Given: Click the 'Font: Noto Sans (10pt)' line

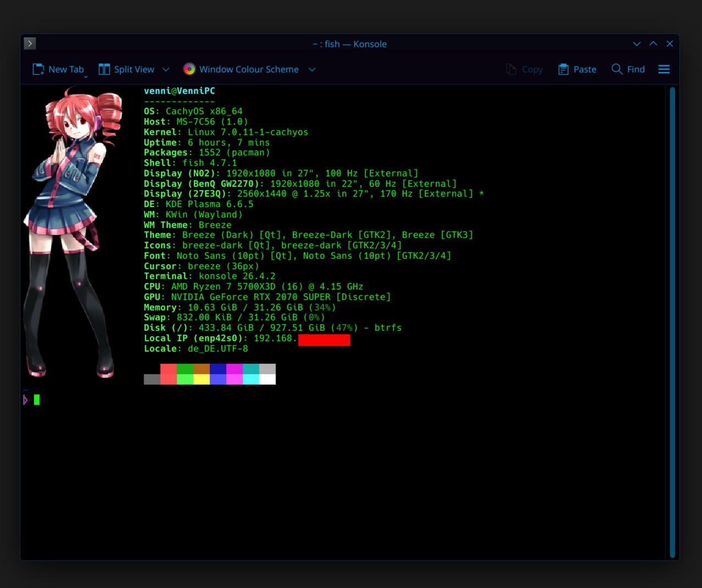Looking at the screenshot, I should coord(298,256).
